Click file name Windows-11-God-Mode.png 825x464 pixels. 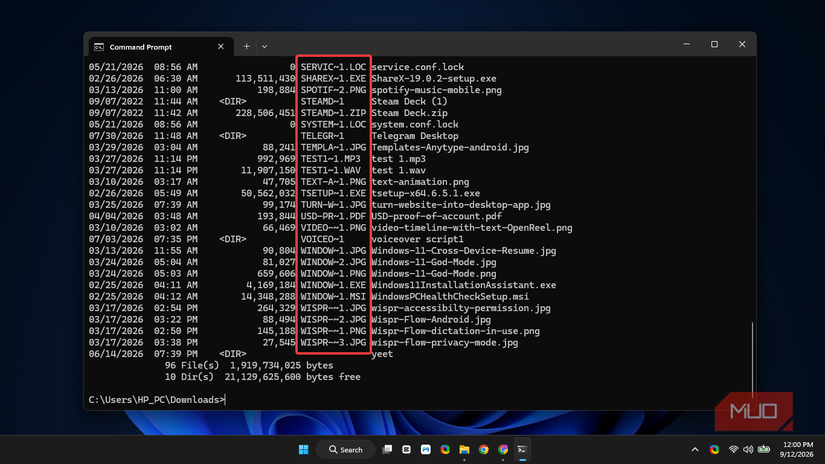(434, 274)
